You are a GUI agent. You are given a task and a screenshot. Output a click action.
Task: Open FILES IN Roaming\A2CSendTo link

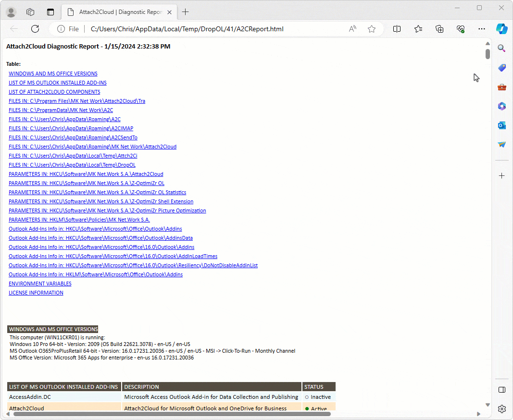tap(73, 138)
